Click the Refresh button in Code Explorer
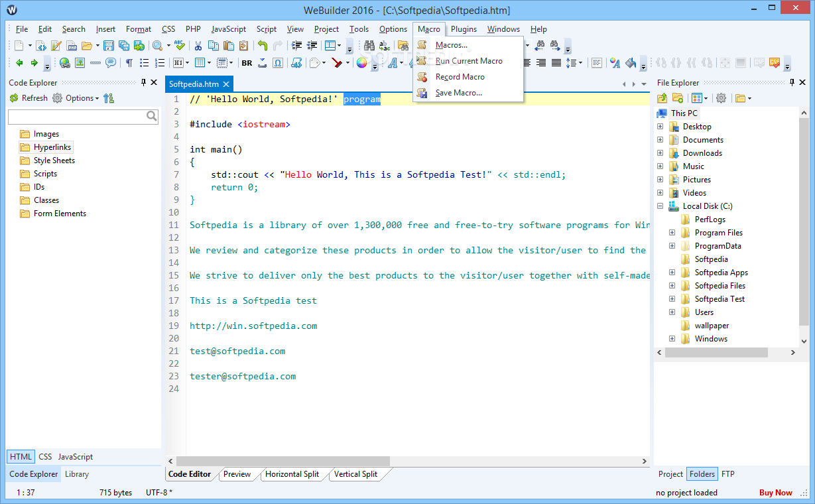 click(x=29, y=98)
